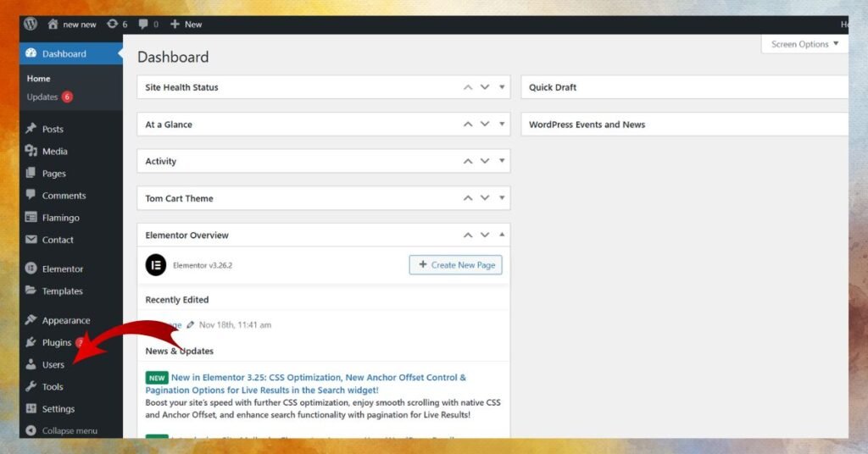The height and width of the screenshot is (454, 868).
Task: Expand the At a Glance panel
Action: tap(502, 124)
